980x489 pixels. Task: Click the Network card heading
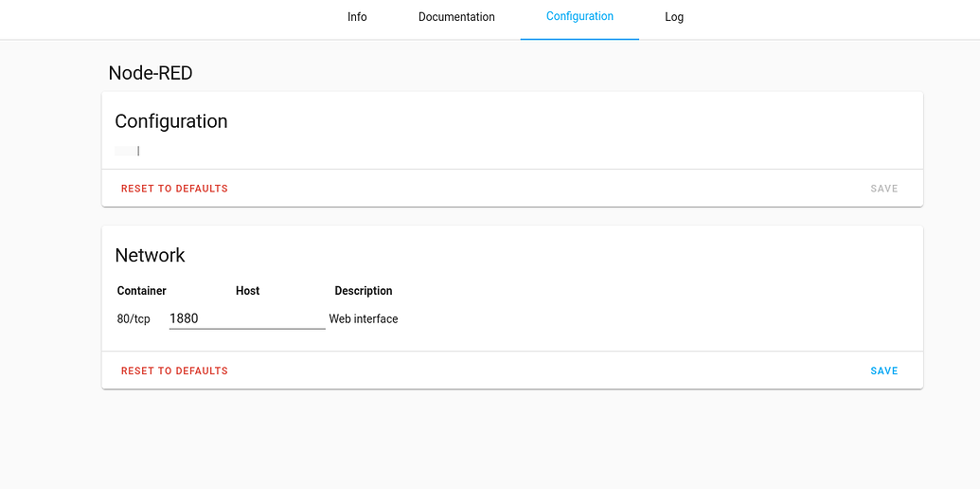[x=150, y=255]
